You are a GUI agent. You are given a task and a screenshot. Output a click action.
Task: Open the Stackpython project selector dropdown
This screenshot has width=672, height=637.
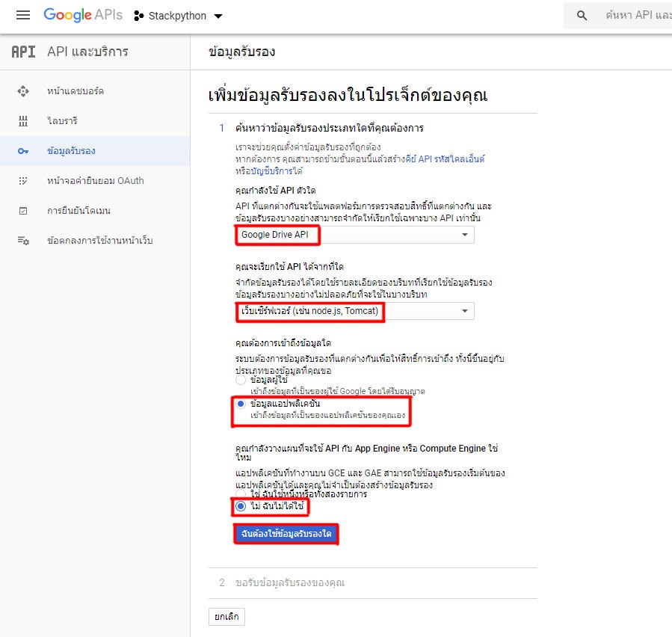[178, 16]
